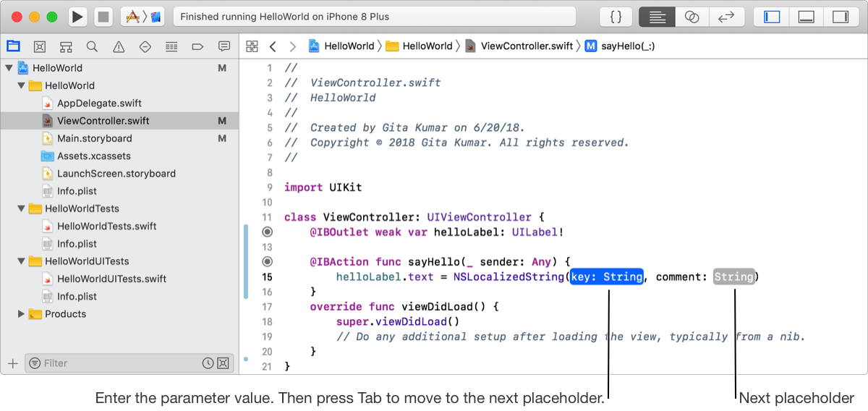Open sayHello(_:) method in jump bar
The image size is (868, 411).
[620, 46]
